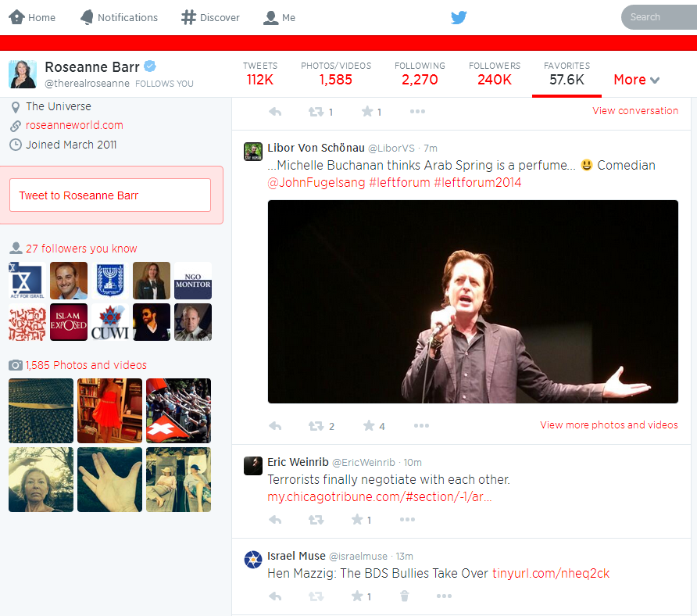697x616 pixels.
Task: Open the Notifications menu label
Action: click(x=127, y=17)
